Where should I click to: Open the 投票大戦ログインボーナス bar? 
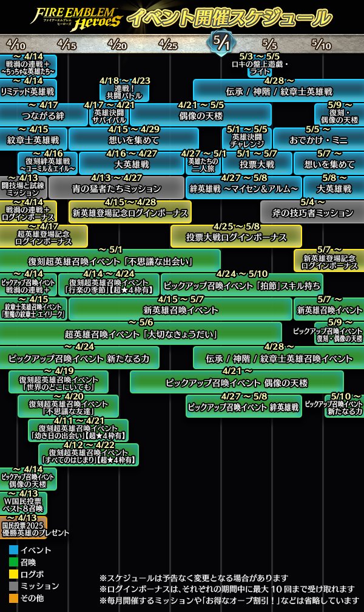(237, 237)
